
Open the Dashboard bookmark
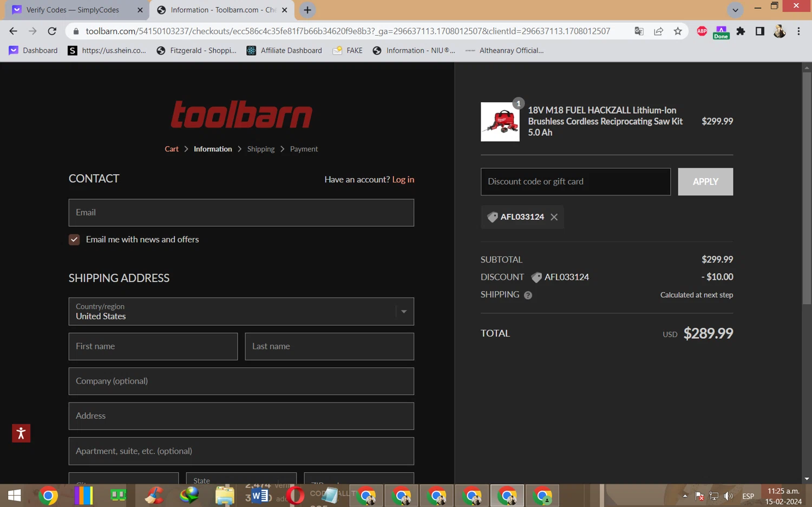click(33, 50)
